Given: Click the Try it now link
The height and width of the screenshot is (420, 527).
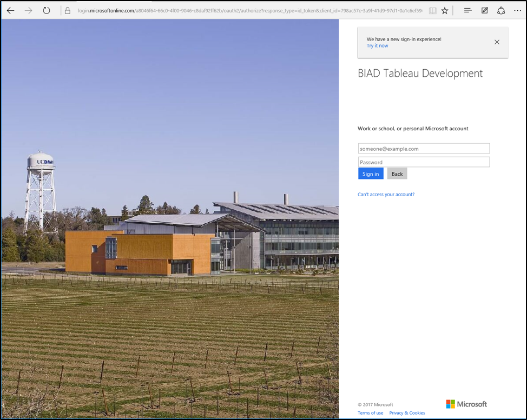Looking at the screenshot, I should click(x=377, y=46).
